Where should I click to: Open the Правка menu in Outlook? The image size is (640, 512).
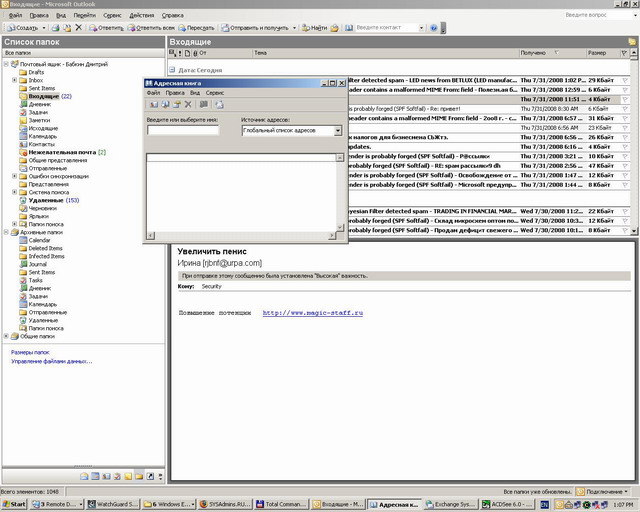pyautogui.click(x=39, y=15)
